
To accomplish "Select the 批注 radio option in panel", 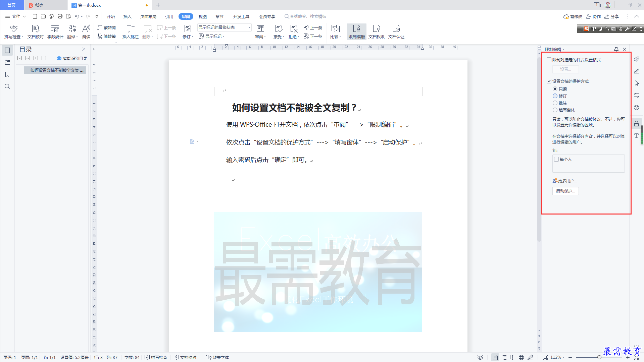I will [x=555, y=103].
